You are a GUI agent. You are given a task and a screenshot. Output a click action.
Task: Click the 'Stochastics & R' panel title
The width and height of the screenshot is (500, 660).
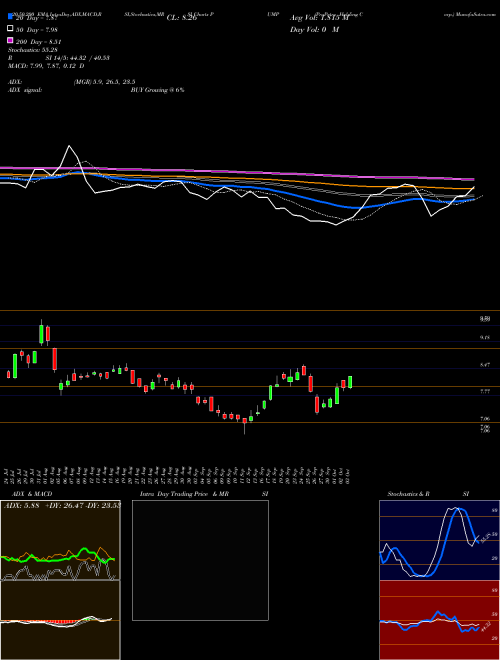click(409, 494)
